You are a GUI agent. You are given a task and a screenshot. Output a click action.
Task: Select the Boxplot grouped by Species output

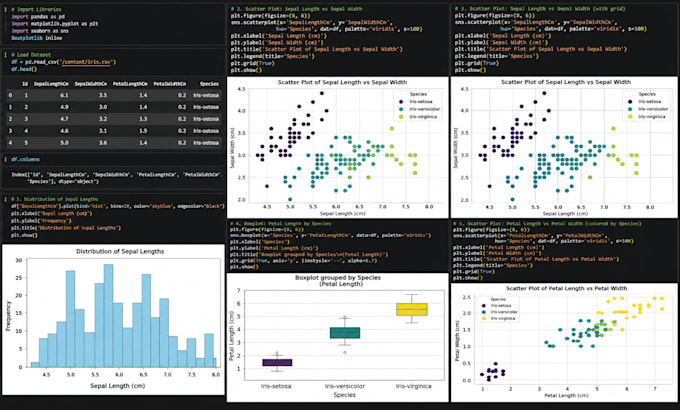(x=337, y=337)
